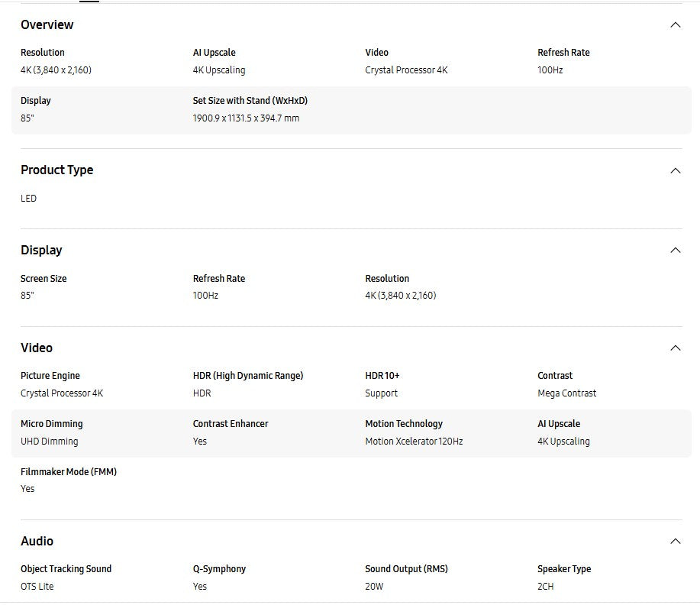Collapse the Audio section chevron
This screenshot has width=700, height=605.
tap(675, 542)
